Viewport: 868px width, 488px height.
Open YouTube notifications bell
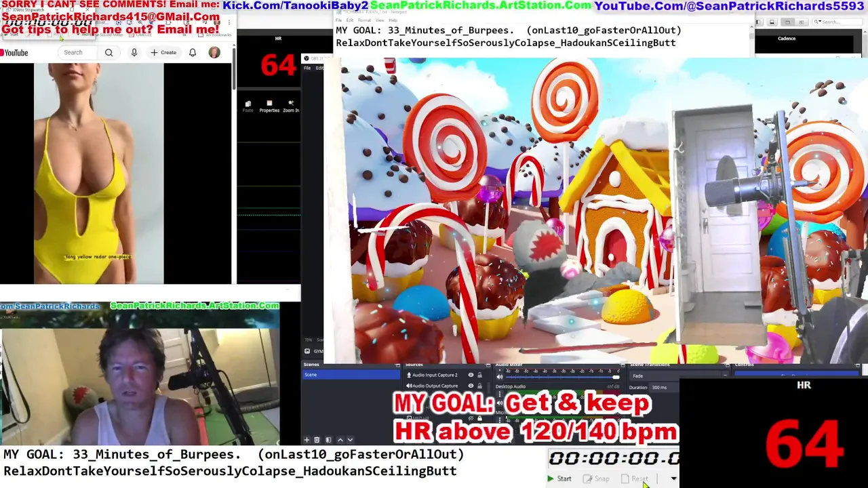click(x=193, y=53)
